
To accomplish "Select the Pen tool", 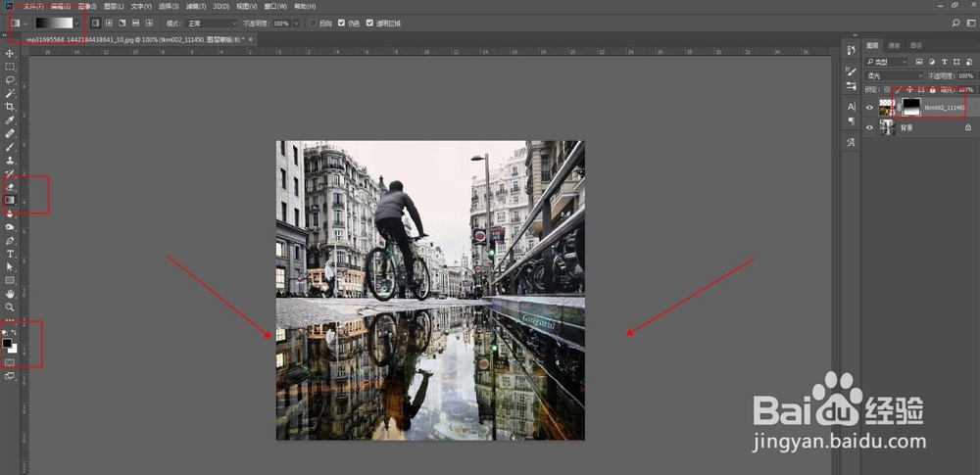I will (x=10, y=241).
